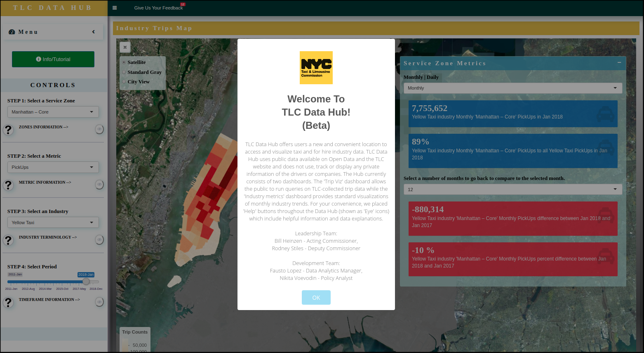Click the 2012-Aug tick on the period slider
Screen dimensions: 644x353
(x=28, y=289)
